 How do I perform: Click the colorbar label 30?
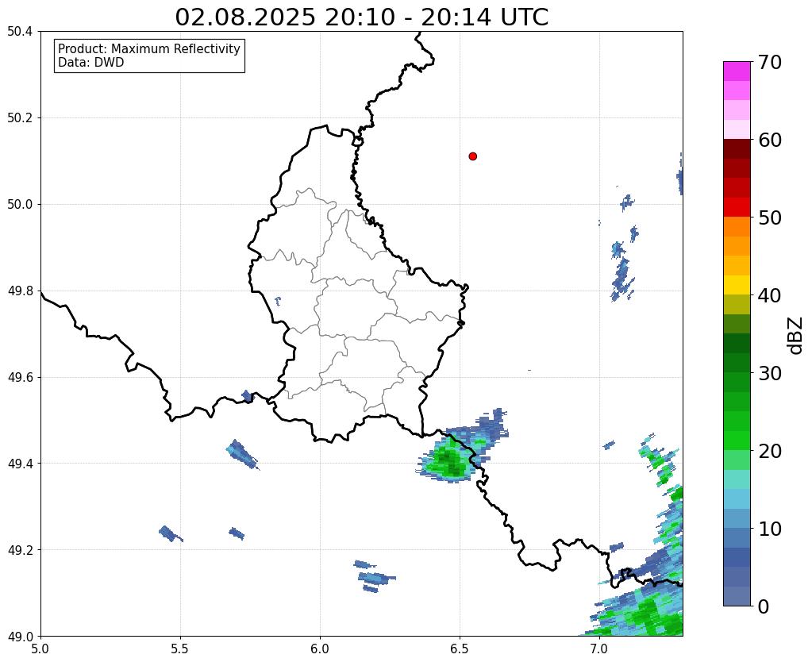770,373
